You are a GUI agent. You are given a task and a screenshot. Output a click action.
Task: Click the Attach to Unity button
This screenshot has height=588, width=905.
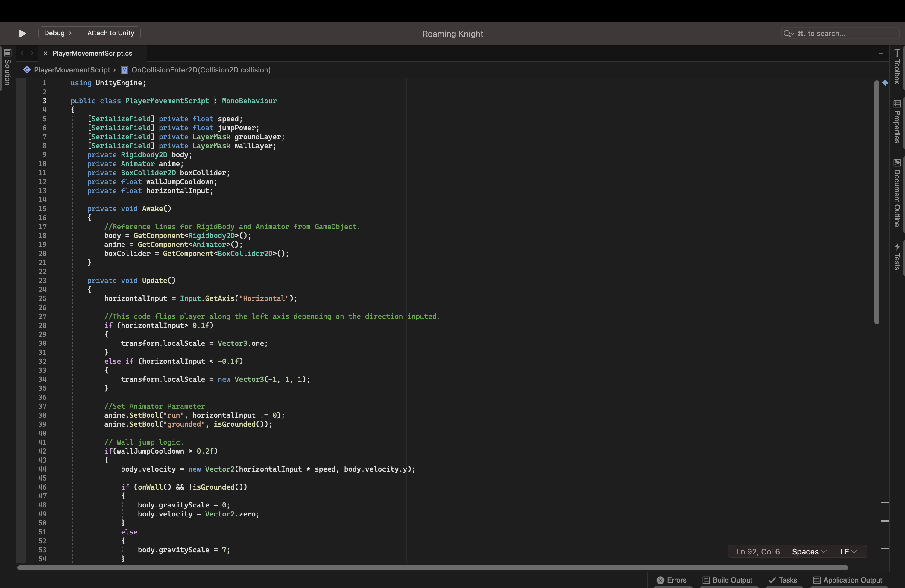coord(110,33)
